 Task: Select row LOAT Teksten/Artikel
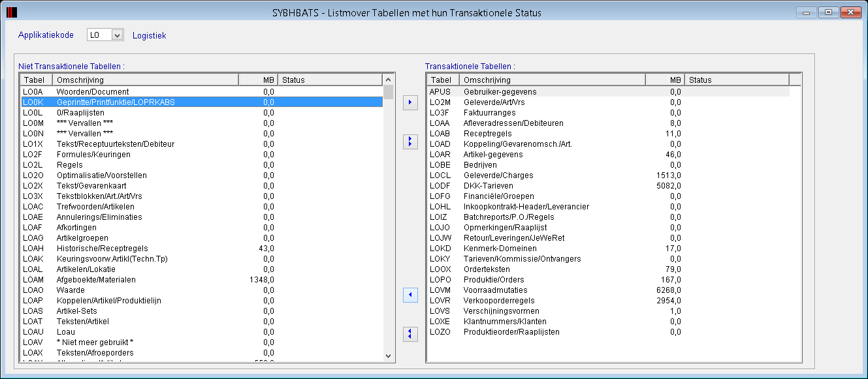point(201,321)
